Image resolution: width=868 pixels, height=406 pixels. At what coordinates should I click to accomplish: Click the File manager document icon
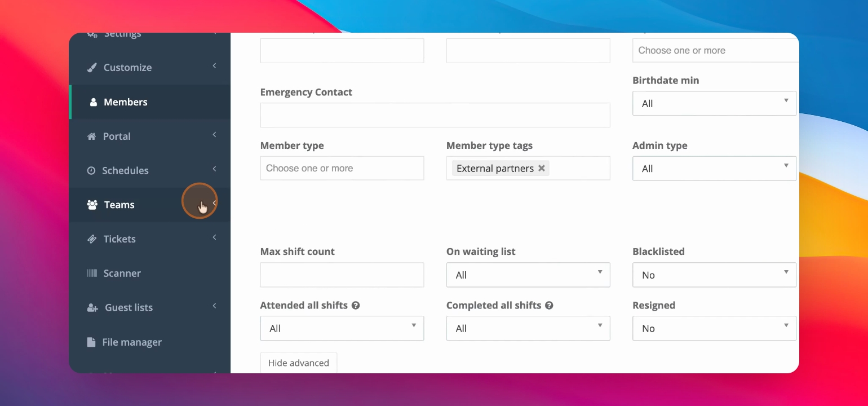[91, 342]
